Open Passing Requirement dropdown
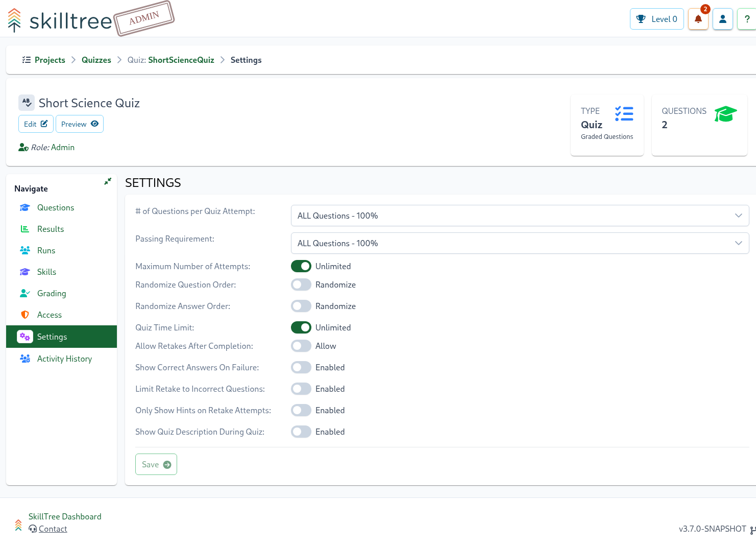Viewport: 756px width, 547px height. 520,243
